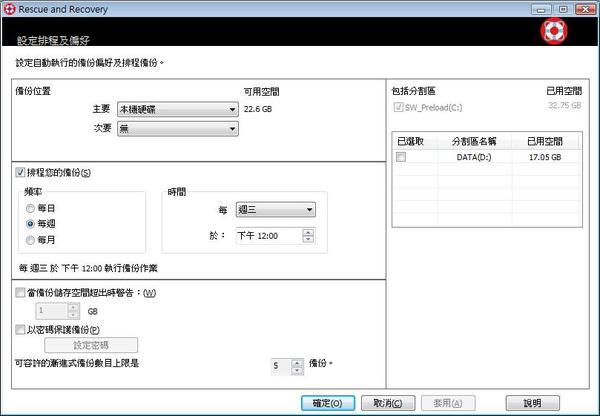Enable the 當備份儲存空間超出時警告 checkbox
This screenshot has width=600, height=416.
coord(20,293)
